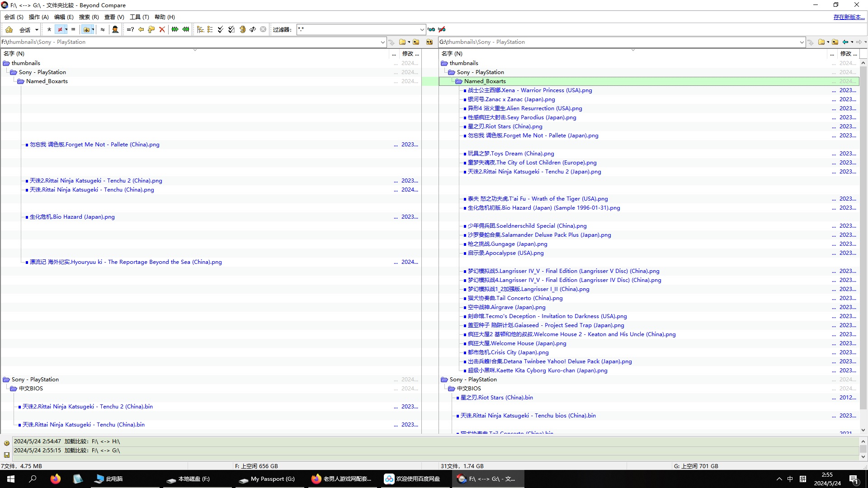This screenshot has width=868, height=488.
Task: Click the Refresh circular arrows icon
Action: (242, 29)
